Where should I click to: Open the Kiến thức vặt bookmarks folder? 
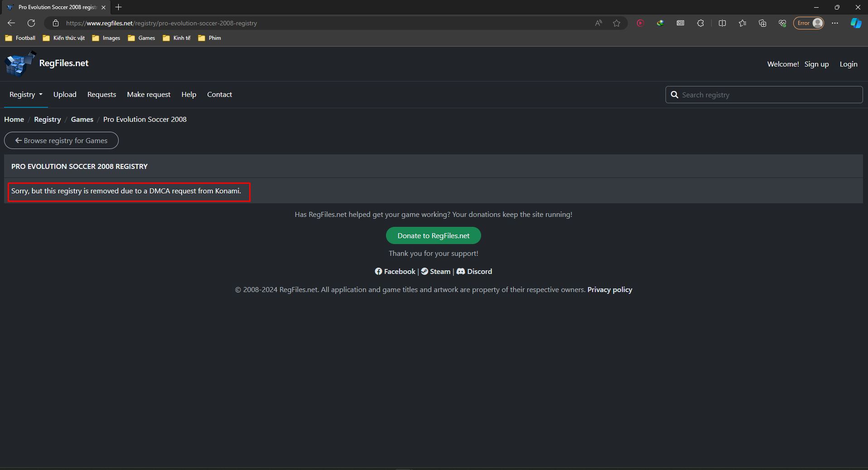pyautogui.click(x=63, y=38)
